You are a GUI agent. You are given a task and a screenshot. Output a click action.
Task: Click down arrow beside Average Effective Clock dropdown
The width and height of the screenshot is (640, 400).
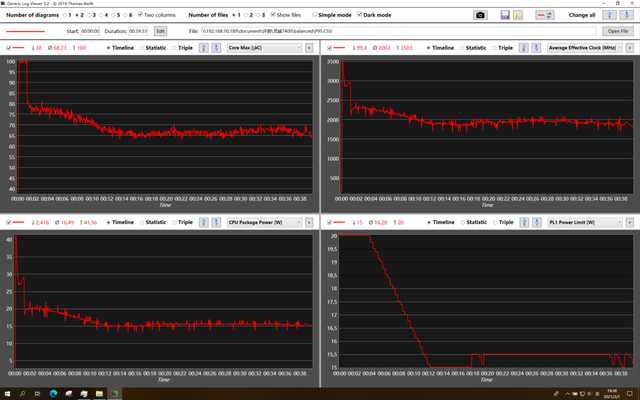tap(536, 48)
